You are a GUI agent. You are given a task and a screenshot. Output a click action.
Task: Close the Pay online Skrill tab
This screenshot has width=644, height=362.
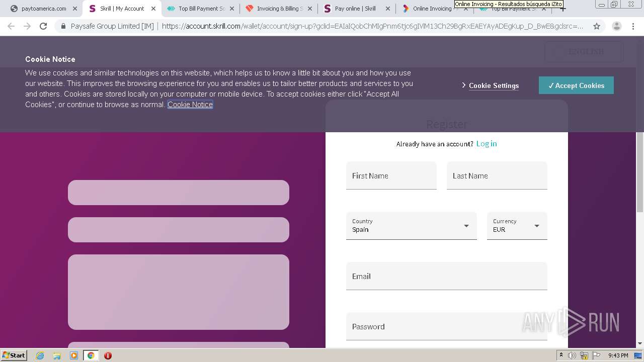coord(388,9)
